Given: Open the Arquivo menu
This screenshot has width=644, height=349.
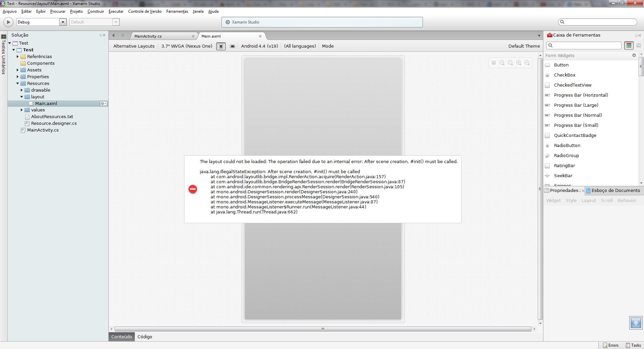Looking at the screenshot, I should click(x=10, y=11).
